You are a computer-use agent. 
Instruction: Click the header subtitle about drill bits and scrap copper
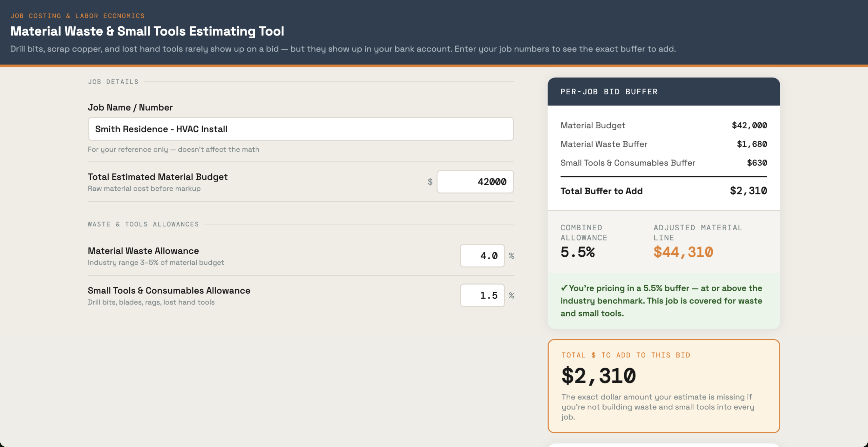pyautogui.click(x=343, y=49)
